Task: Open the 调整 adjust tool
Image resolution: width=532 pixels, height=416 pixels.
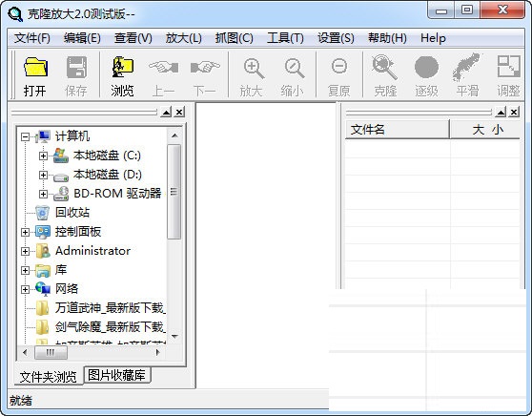Action: click(508, 66)
